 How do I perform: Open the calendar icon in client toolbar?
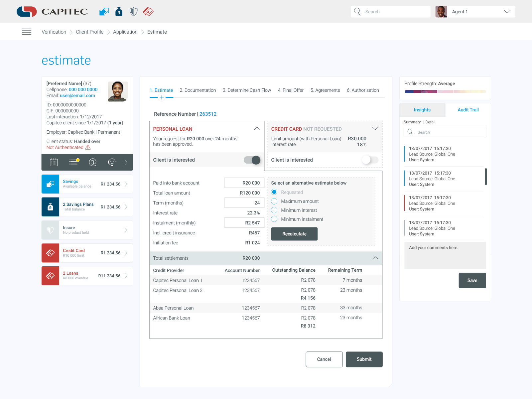[54, 162]
